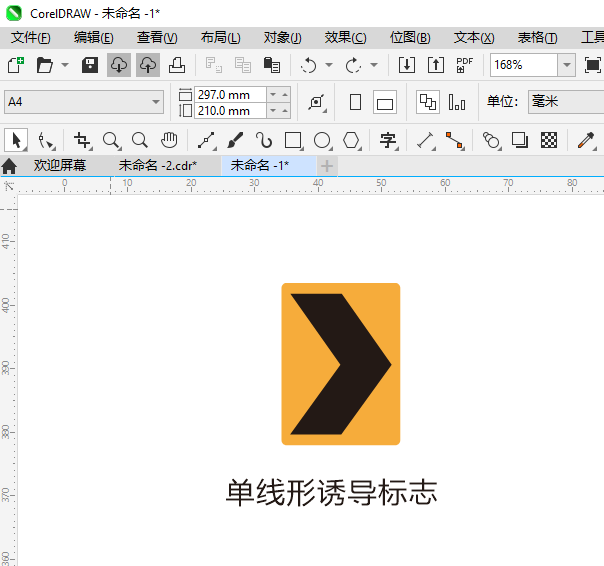Click the cloud upload icon
This screenshot has height=566, width=604.
click(148, 65)
